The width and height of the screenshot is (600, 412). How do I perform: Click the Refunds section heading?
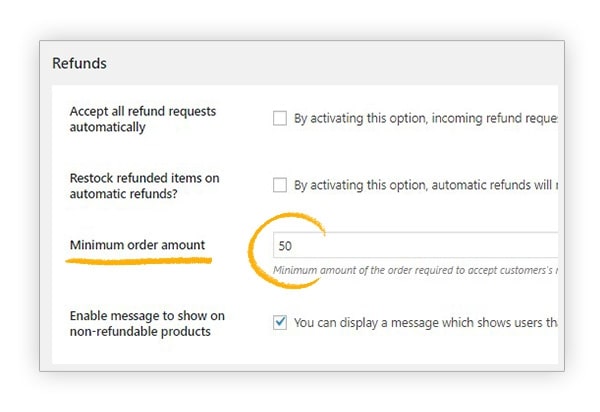[79, 63]
